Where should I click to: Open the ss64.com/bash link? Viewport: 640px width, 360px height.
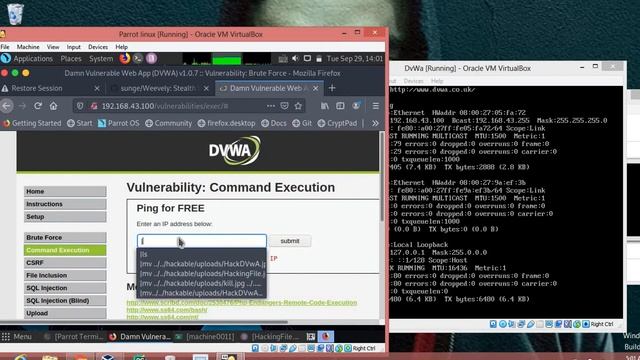pos(167,310)
